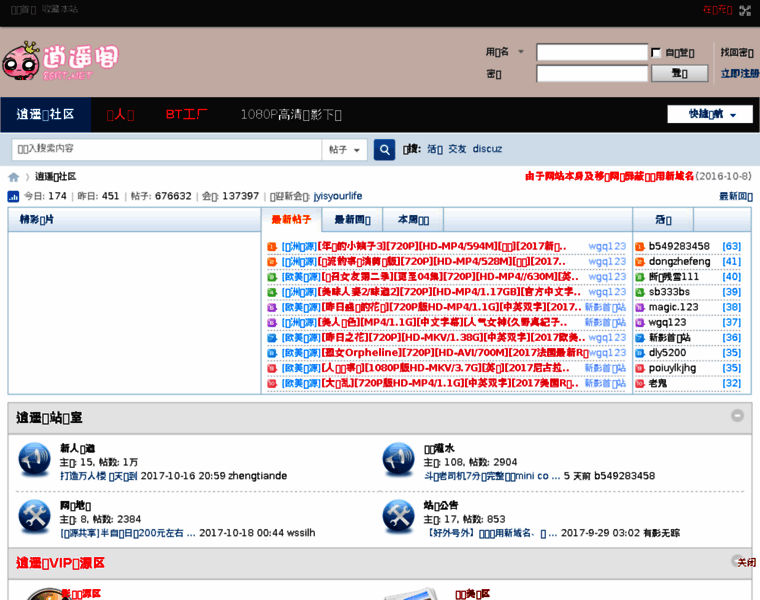Switch to the 本周 tab
Image resolution: width=760 pixels, height=600 pixels.
pyautogui.click(x=413, y=220)
